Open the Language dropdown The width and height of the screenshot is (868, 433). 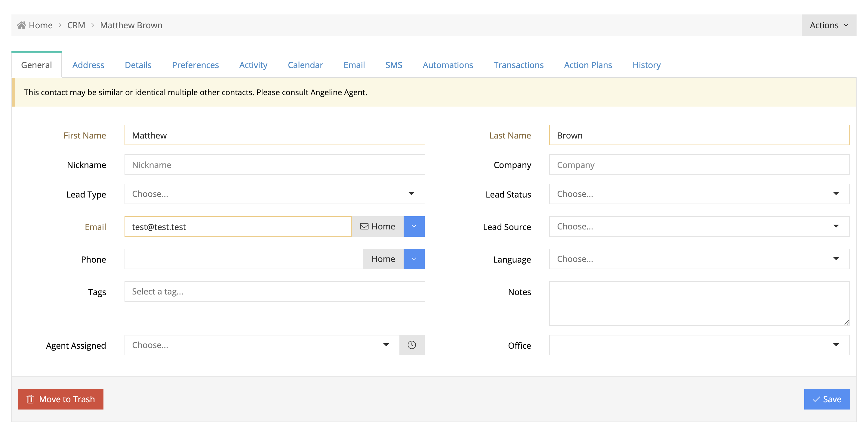699,259
